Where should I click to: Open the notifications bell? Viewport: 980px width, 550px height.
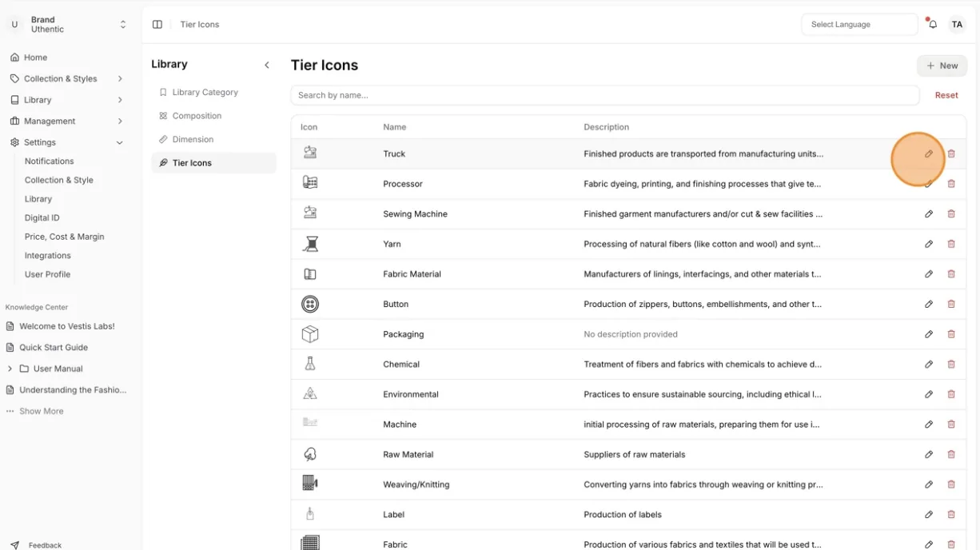coord(933,25)
